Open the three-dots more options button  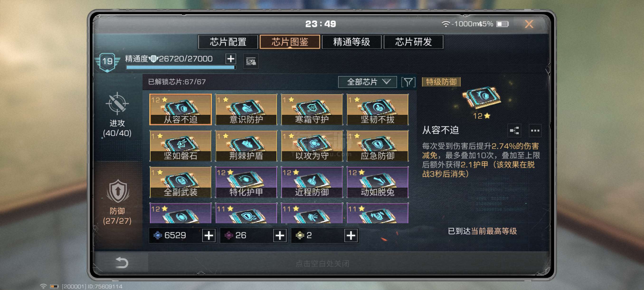[x=535, y=130]
